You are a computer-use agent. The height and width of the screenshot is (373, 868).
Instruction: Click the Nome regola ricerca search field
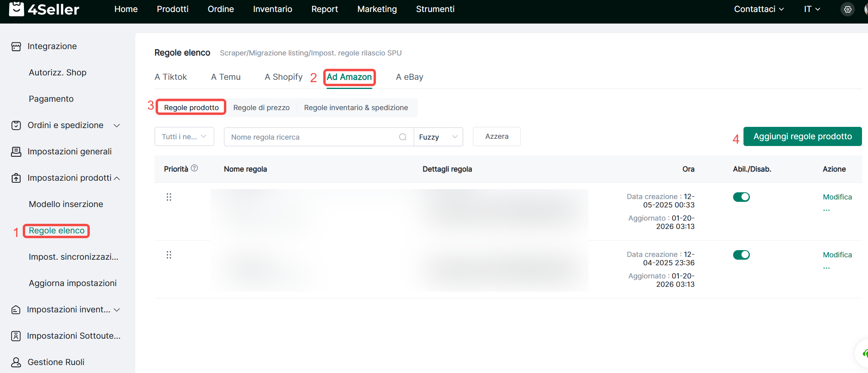pos(311,137)
